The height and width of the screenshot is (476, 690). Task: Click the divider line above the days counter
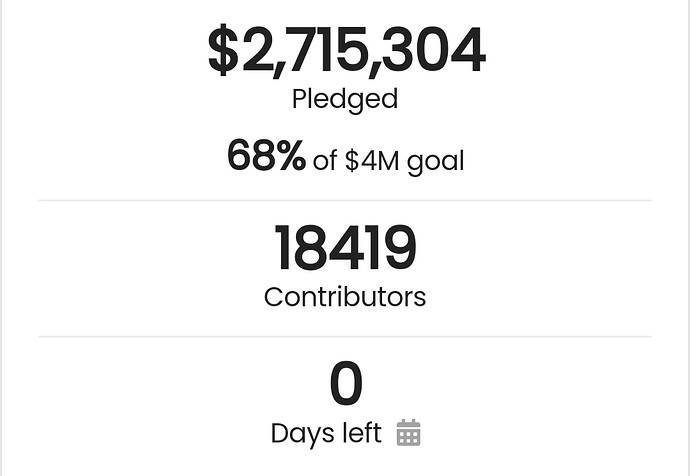pos(345,337)
